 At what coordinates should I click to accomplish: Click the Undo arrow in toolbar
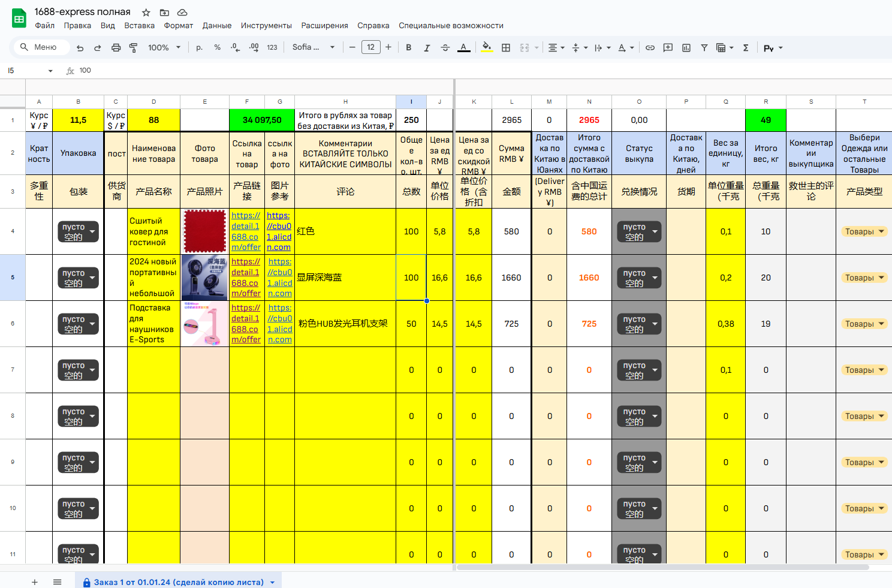[80, 48]
